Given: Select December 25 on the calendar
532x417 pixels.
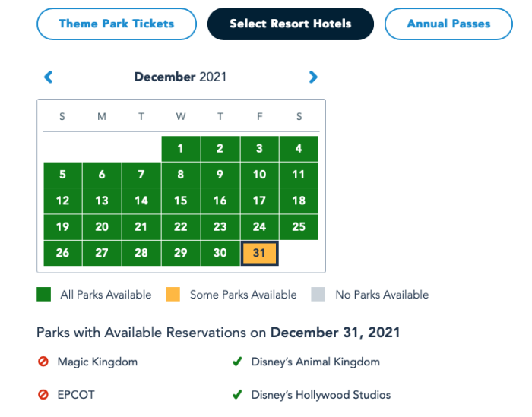Looking at the screenshot, I should [x=299, y=227].
